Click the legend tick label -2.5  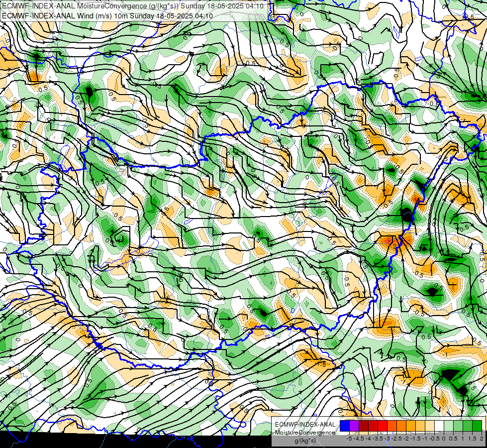coord(395,439)
